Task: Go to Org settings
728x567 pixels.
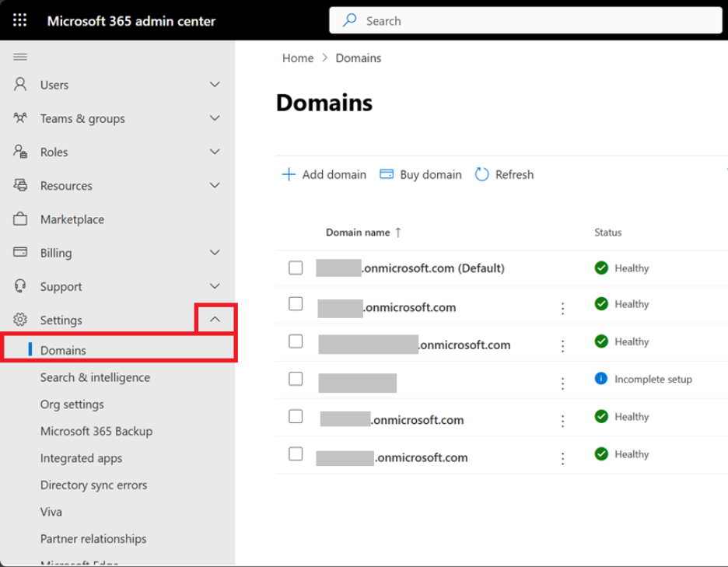Action: click(72, 404)
